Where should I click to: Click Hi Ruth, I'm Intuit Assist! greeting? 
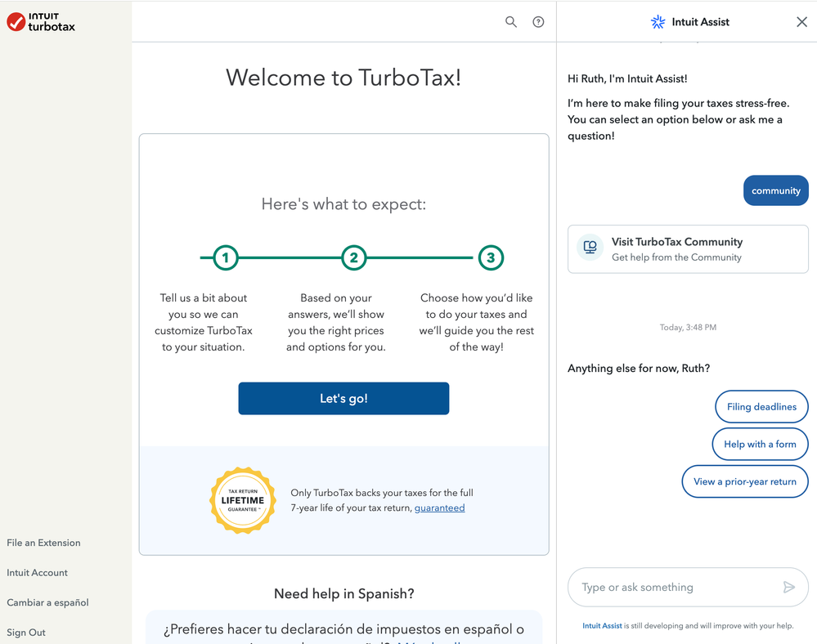[627, 78]
